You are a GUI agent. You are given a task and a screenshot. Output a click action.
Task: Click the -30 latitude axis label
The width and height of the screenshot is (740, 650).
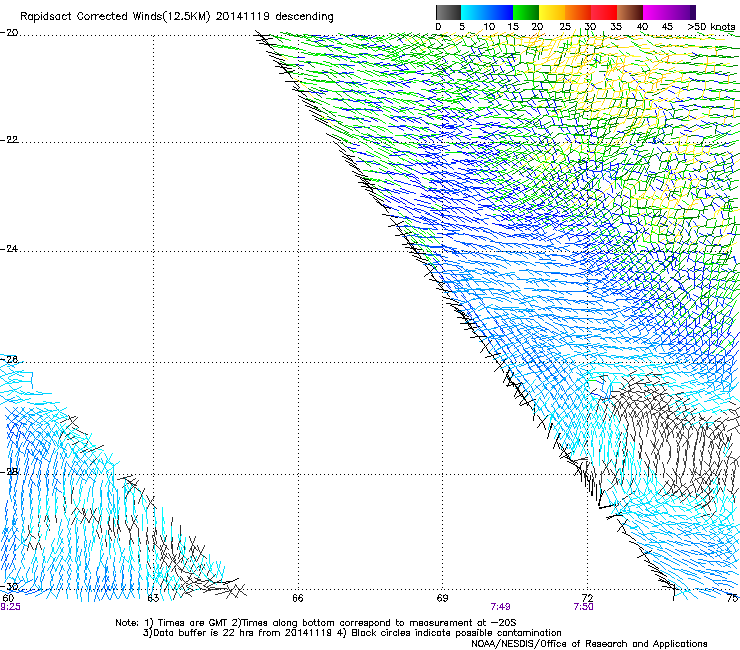[x=10, y=586]
